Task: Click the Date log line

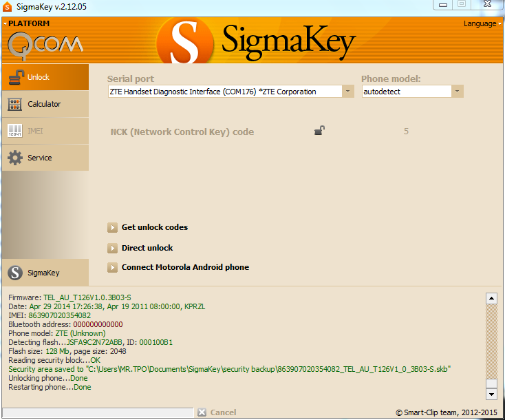Action: tap(107, 306)
